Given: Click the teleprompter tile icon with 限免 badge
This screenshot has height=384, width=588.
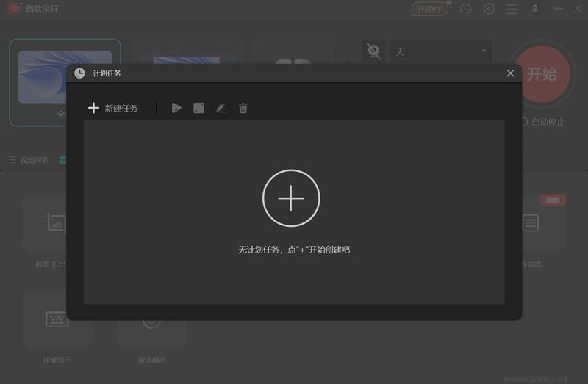Looking at the screenshot, I should [531, 223].
